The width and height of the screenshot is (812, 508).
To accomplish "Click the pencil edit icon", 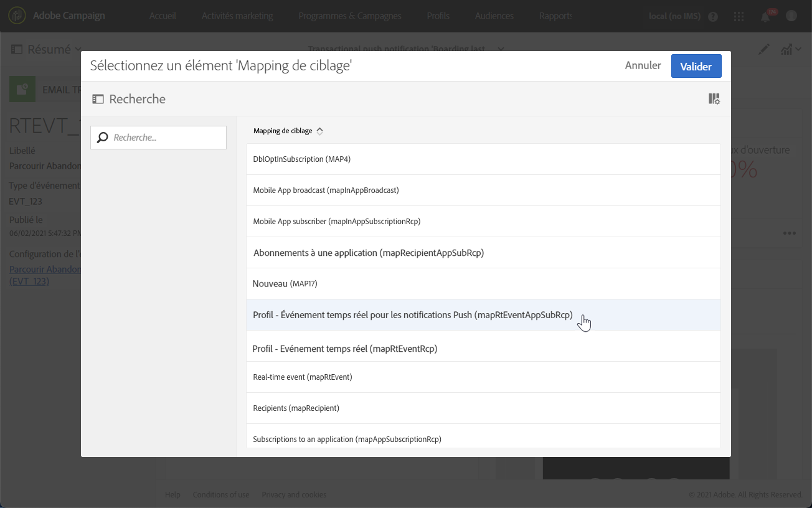I will pyautogui.click(x=764, y=50).
